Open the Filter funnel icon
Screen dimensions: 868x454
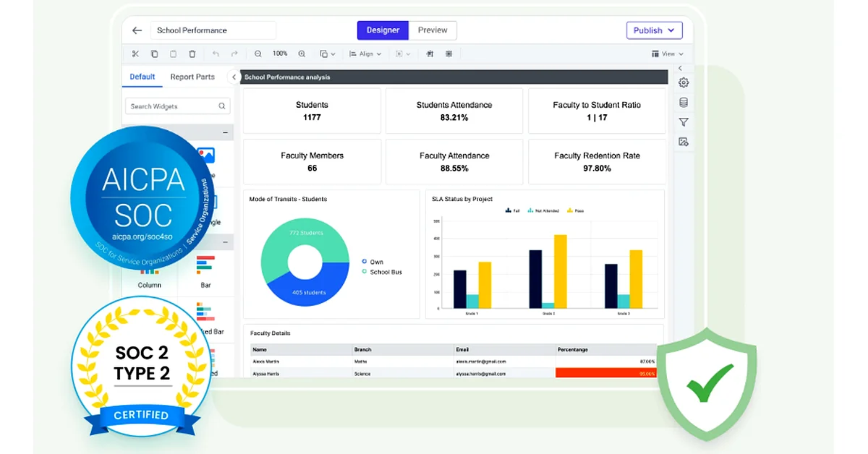tap(684, 122)
